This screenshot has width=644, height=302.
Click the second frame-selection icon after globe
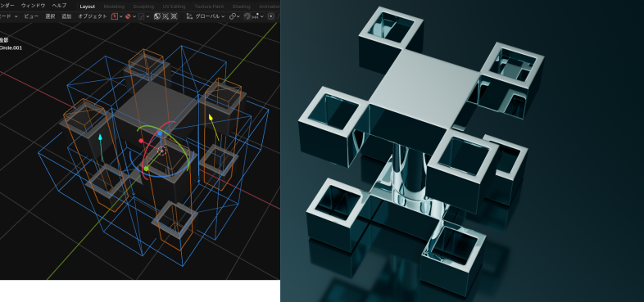pos(174,16)
